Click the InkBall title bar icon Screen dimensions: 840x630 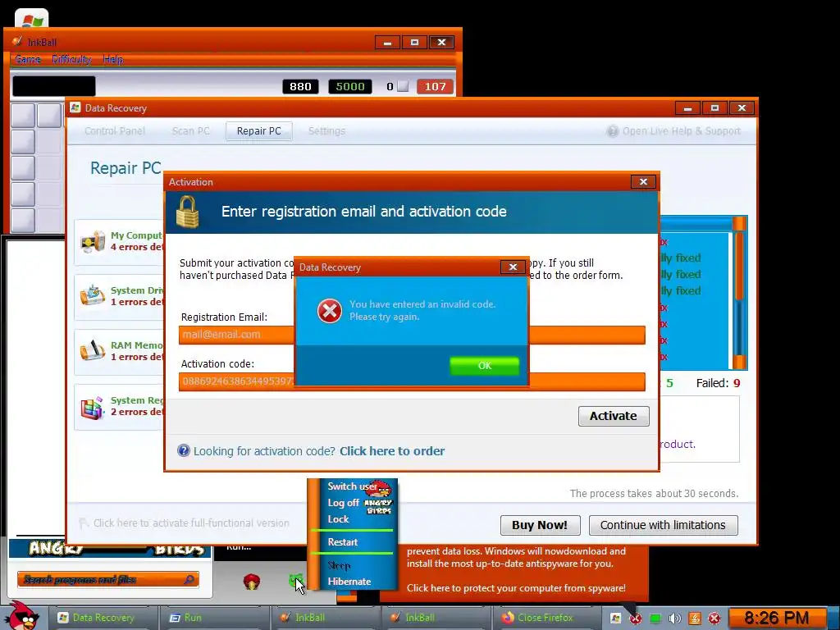click(18, 42)
